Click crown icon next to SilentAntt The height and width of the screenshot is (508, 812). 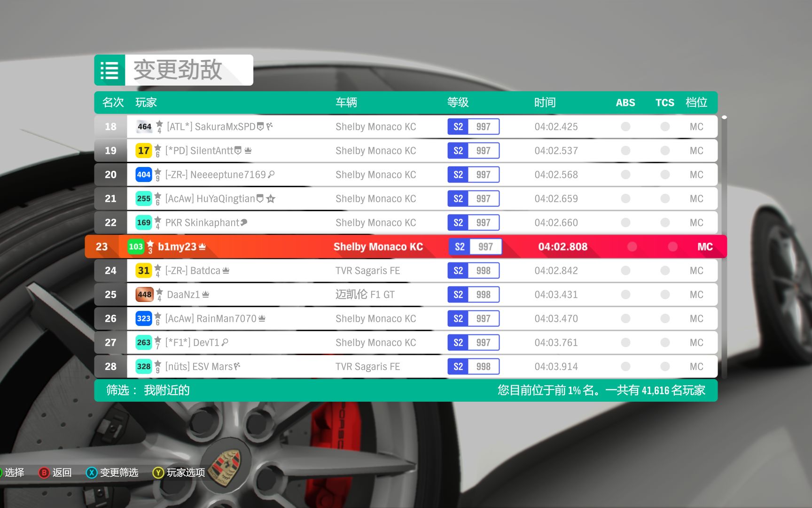coord(248,151)
